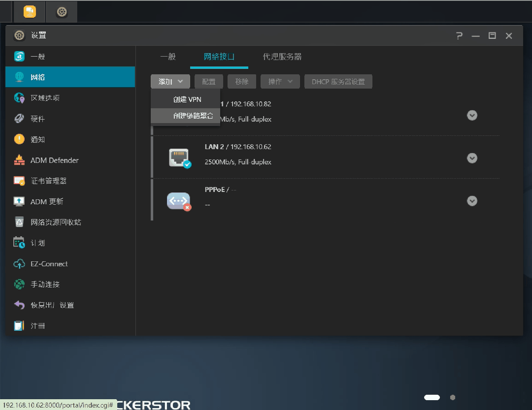Image resolution: width=532 pixels, height=410 pixels.
Task: Open ADM Defender firewall settings
Action: [70, 160]
